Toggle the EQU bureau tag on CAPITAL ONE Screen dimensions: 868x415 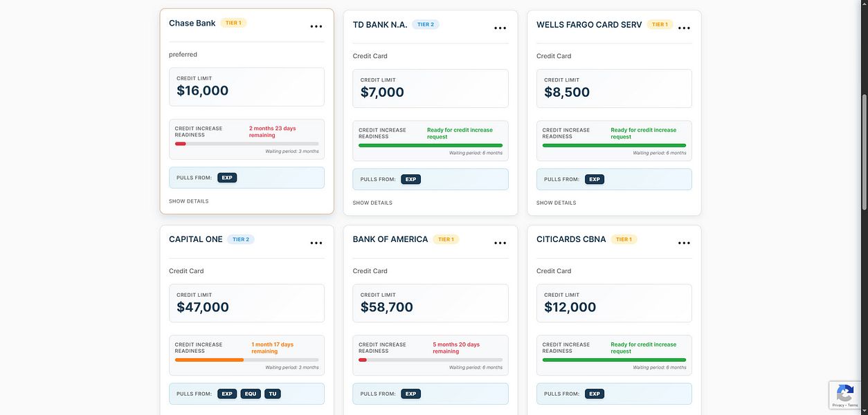pyautogui.click(x=250, y=393)
